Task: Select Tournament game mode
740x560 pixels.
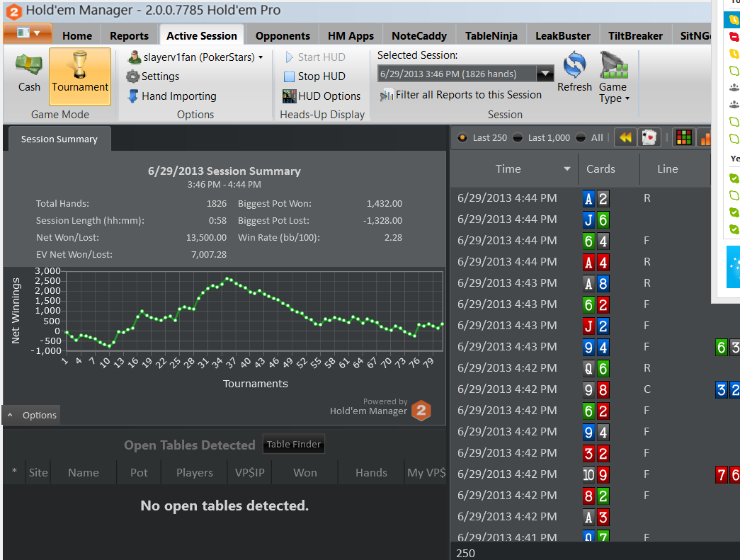Action: [80, 76]
